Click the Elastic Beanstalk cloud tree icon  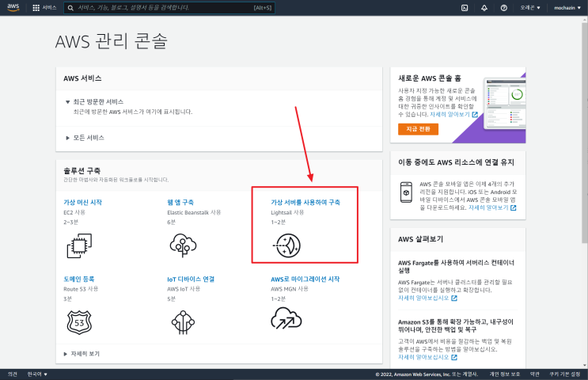(x=183, y=245)
